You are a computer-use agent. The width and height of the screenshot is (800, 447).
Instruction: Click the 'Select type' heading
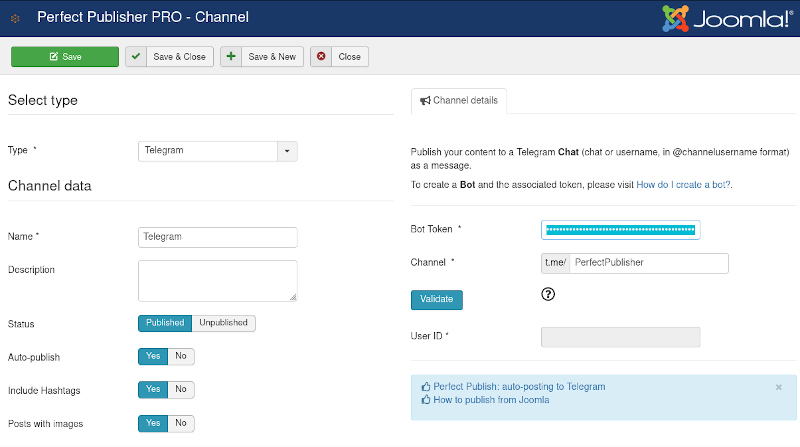[43, 101]
